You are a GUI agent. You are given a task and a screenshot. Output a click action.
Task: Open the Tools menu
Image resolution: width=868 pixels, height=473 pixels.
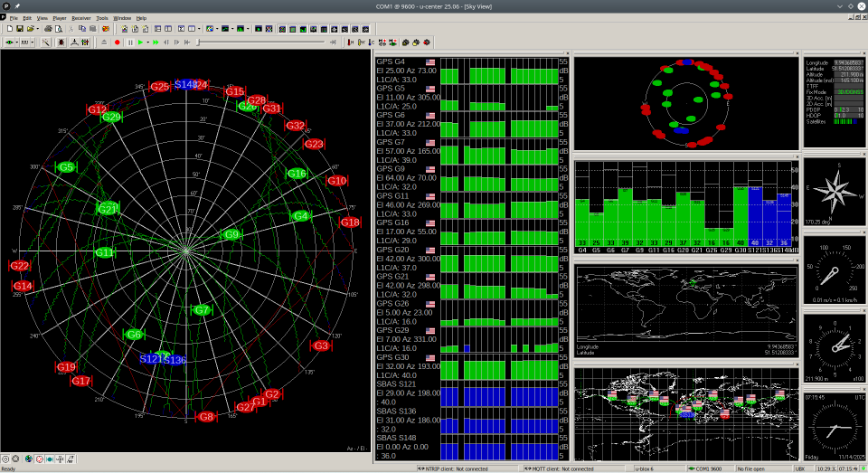point(102,18)
